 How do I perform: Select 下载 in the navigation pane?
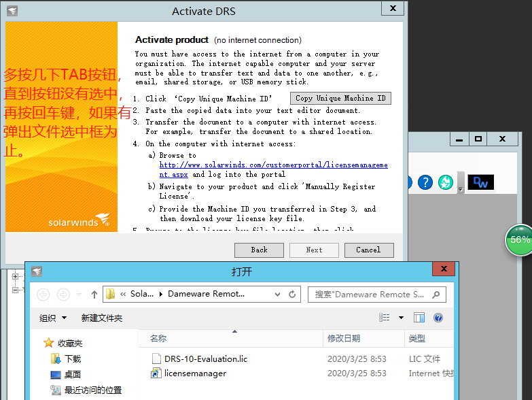73,359
